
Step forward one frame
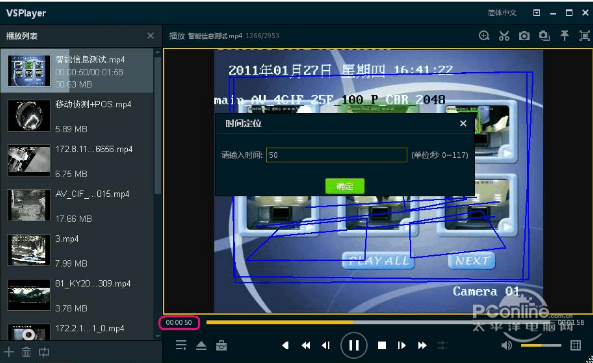coord(402,345)
